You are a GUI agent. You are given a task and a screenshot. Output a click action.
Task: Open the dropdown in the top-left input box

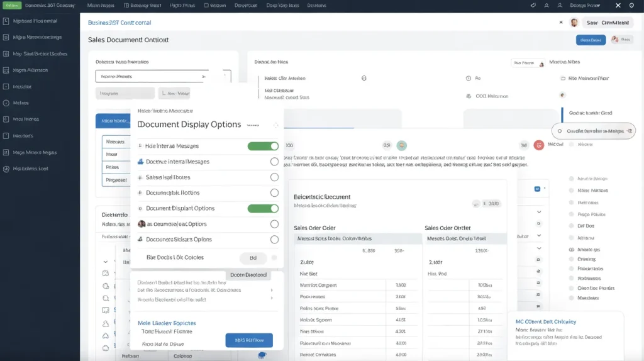point(204,76)
